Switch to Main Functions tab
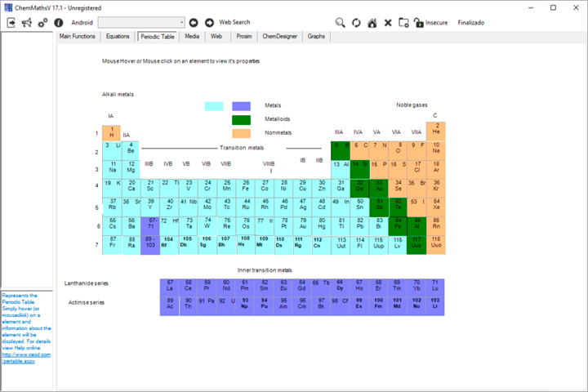The height and width of the screenshot is (392, 588). pos(78,37)
